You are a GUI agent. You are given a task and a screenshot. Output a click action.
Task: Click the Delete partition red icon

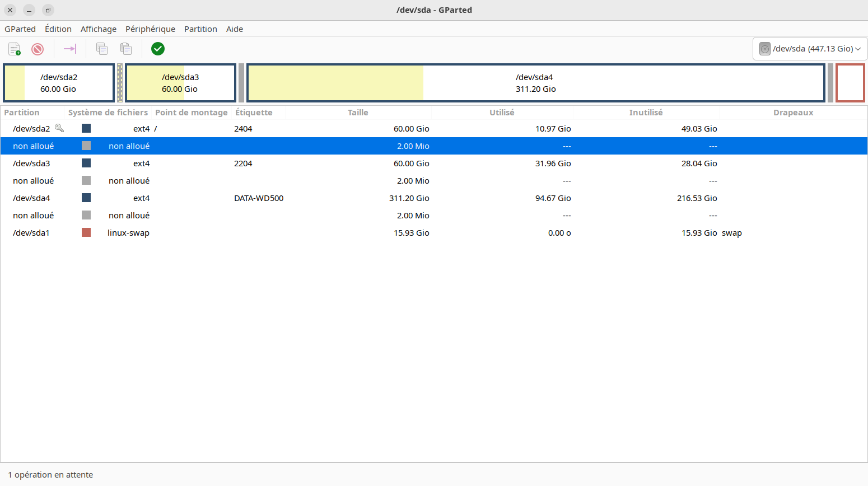pyautogui.click(x=38, y=49)
